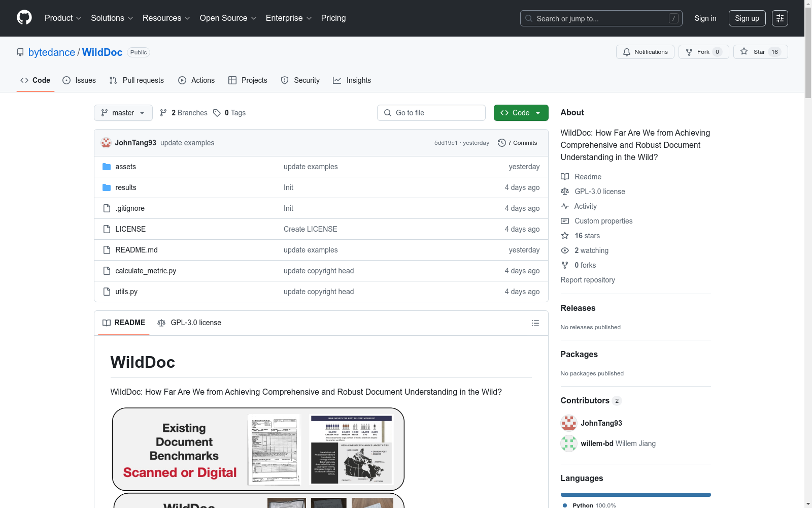Open the Projects tab
This screenshot has height=508, width=812.
click(x=248, y=80)
